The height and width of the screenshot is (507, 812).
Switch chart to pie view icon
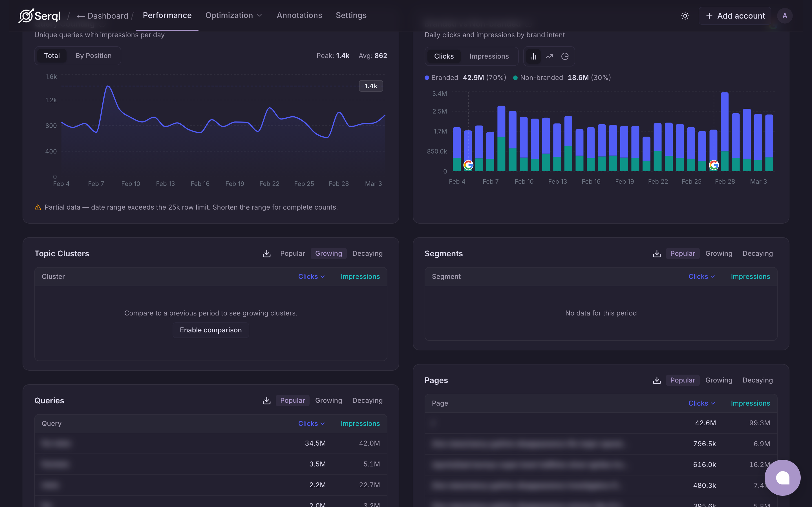(565, 56)
